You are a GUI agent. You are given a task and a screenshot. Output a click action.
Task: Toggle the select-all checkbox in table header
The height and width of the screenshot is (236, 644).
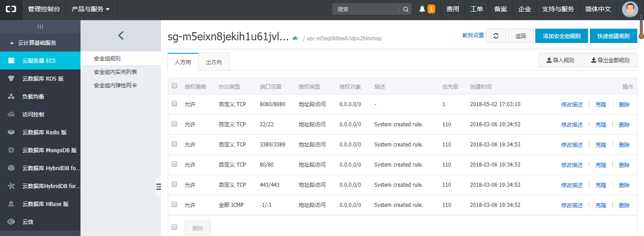click(x=174, y=86)
